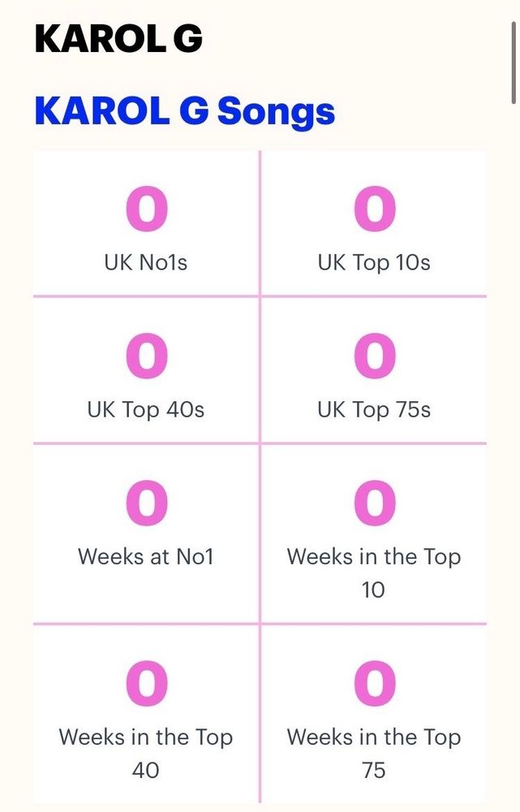Click the pink zero above UK Top 75s

pos(375,356)
